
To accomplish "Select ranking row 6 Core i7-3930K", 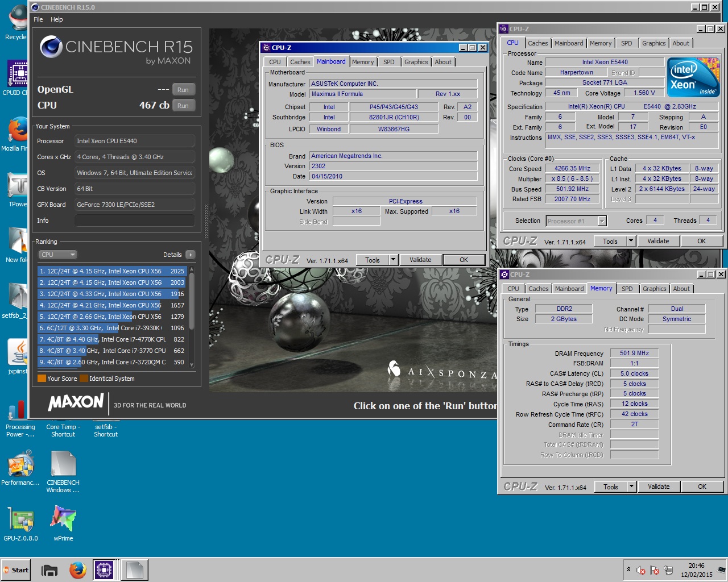I will (x=112, y=328).
